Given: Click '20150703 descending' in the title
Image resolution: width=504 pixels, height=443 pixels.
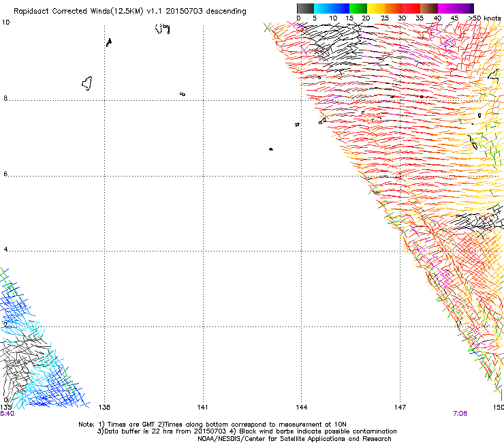Looking at the screenshot, I should pyautogui.click(x=206, y=12).
